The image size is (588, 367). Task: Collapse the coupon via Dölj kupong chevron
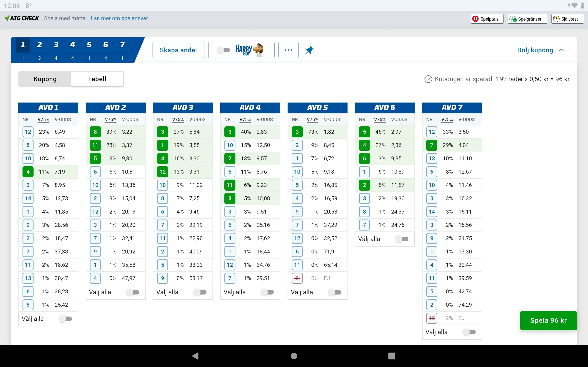click(x=562, y=50)
